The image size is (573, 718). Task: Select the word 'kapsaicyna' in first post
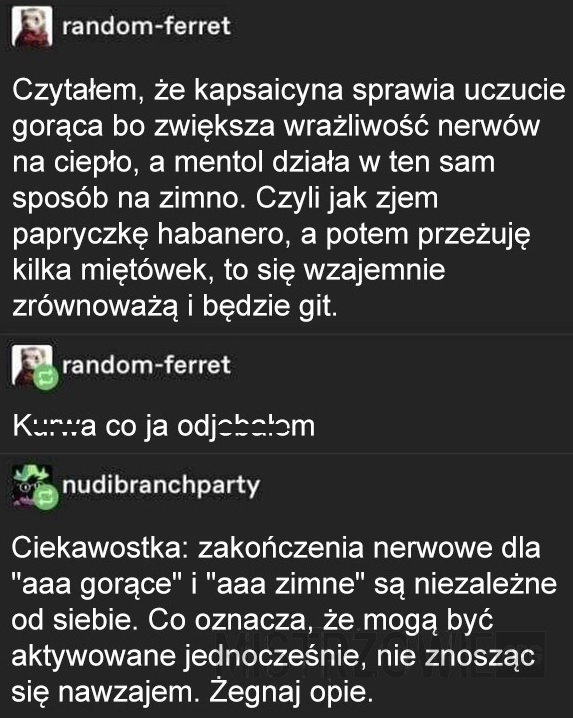point(268,91)
